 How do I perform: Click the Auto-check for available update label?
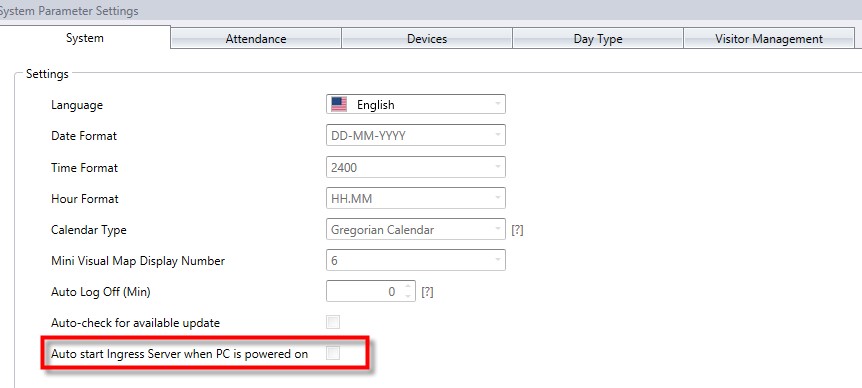coord(135,323)
